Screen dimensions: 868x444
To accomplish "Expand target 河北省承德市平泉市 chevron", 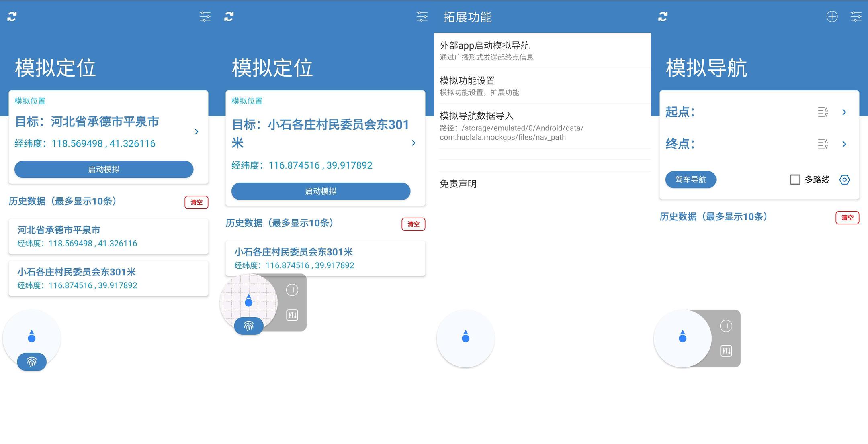I will tap(197, 132).
